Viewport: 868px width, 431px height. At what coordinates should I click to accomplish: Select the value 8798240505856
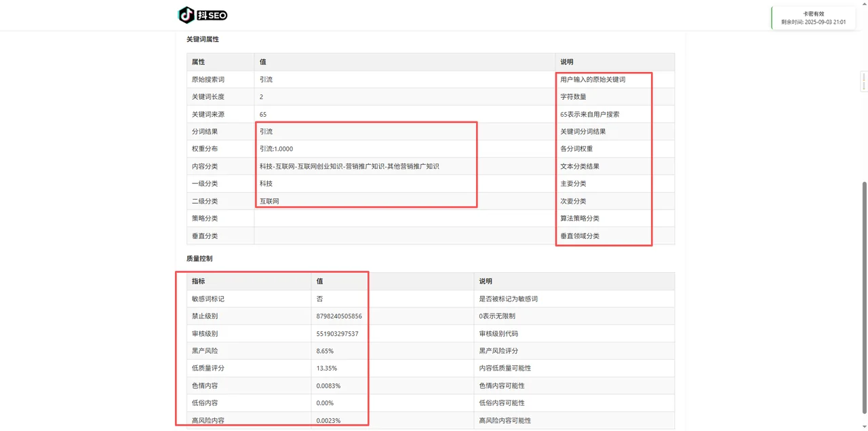(339, 316)
